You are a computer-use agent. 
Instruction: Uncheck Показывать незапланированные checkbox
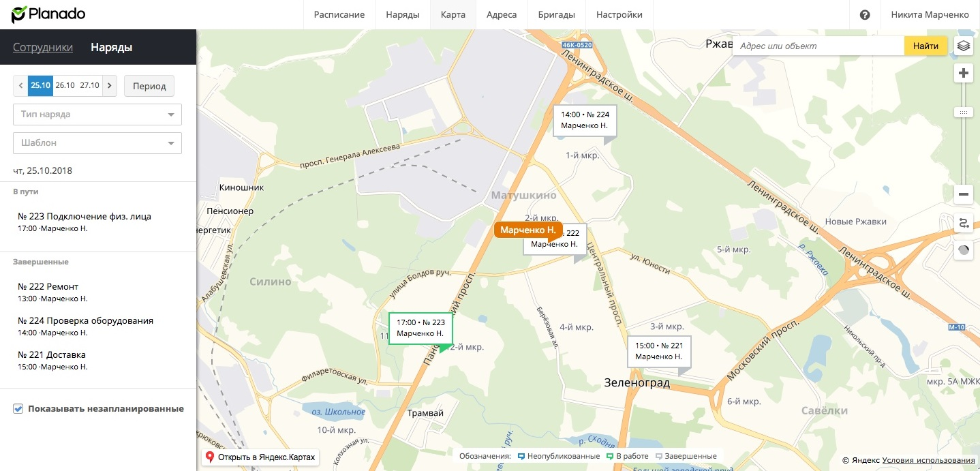(x=18, y=409)
